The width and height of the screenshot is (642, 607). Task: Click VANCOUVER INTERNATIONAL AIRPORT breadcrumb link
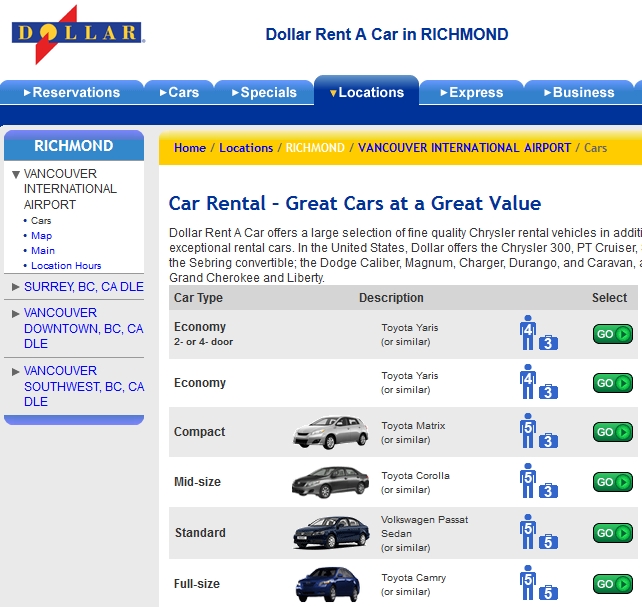point(464,148)
